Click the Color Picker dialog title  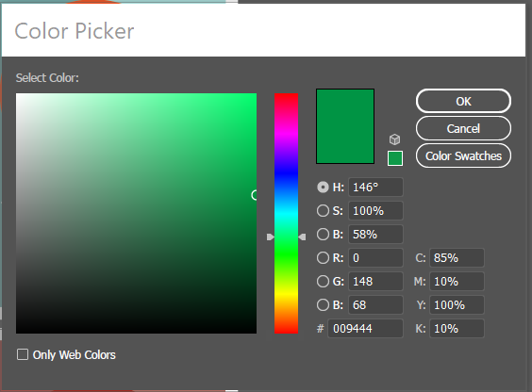pyautogui.click(x=75, y=31)
